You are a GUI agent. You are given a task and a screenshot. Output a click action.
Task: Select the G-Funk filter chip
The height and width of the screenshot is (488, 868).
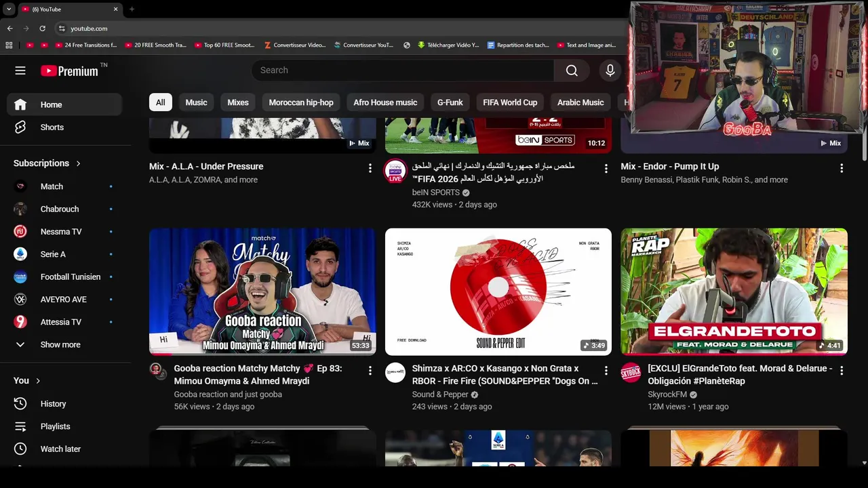(450, 102)
